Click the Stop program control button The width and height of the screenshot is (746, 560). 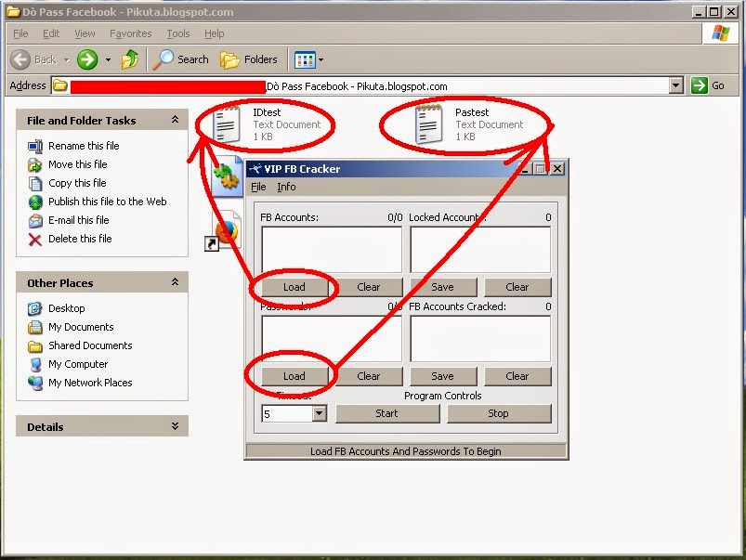(x=498, y=413)
